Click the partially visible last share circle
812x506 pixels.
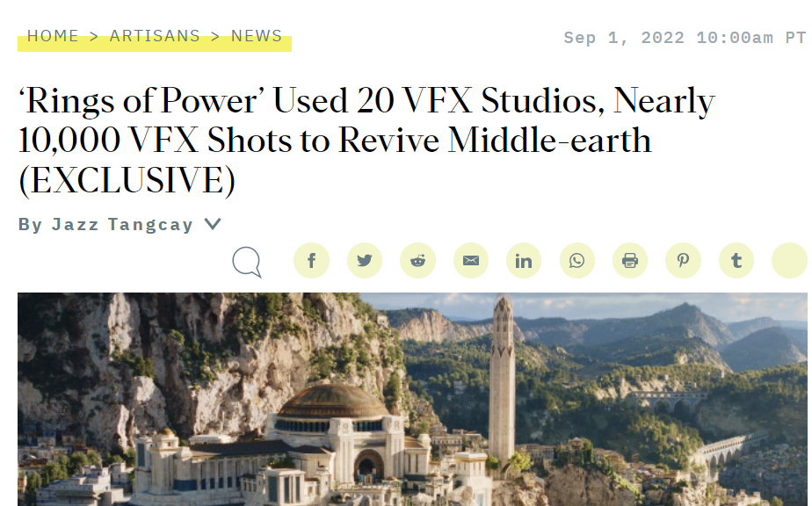tap(790, 261)
